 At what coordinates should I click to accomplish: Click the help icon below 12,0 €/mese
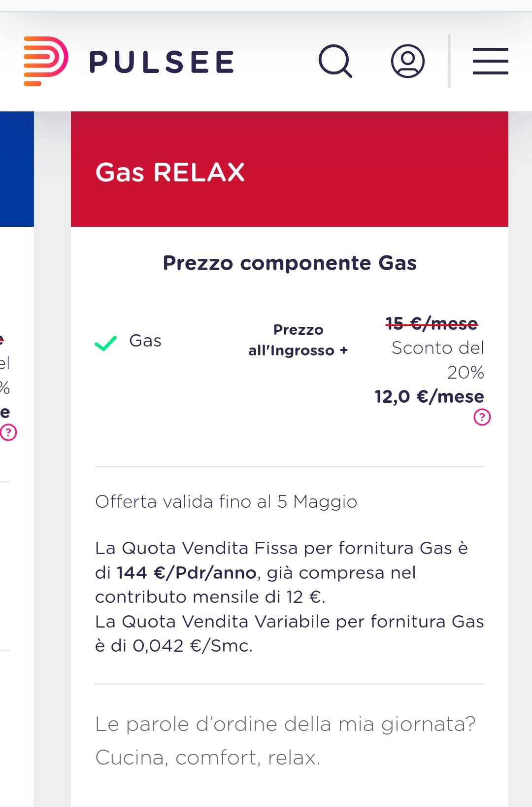point(482,417)
